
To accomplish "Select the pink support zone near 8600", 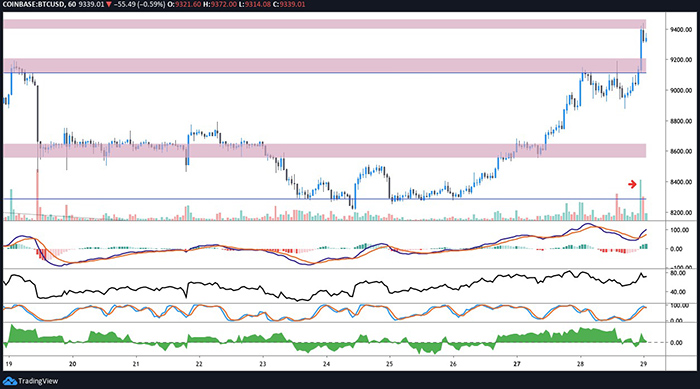I will [x=325, y=151].
